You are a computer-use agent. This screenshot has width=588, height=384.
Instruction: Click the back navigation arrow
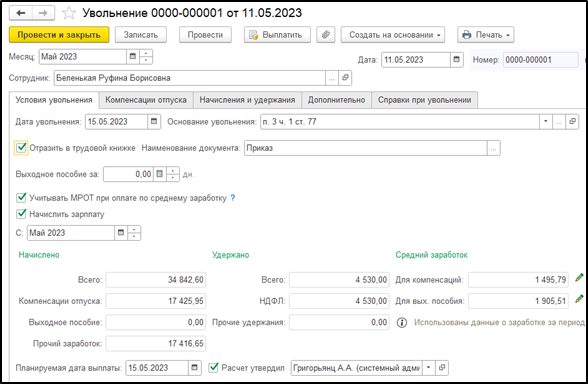(21, 13)
